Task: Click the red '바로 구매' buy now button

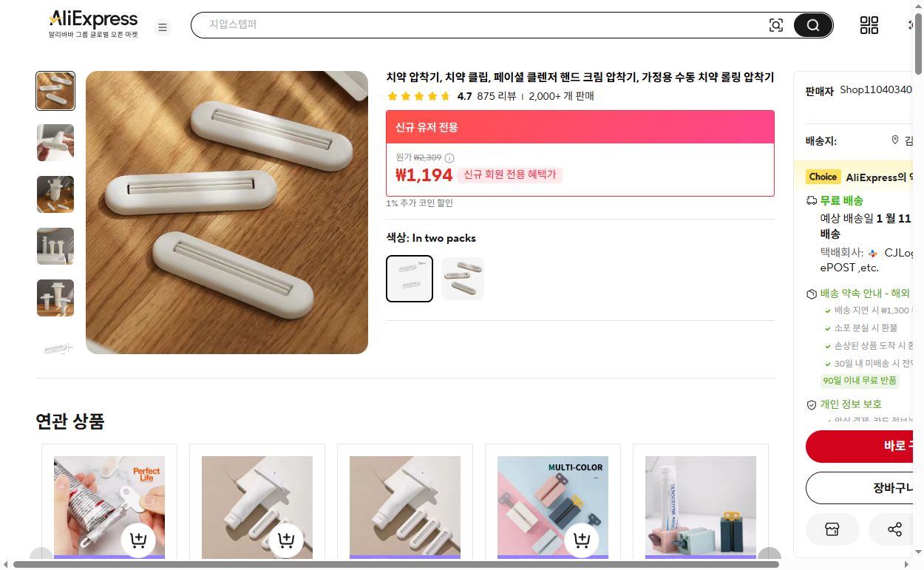Action: (x=891, y=447)
